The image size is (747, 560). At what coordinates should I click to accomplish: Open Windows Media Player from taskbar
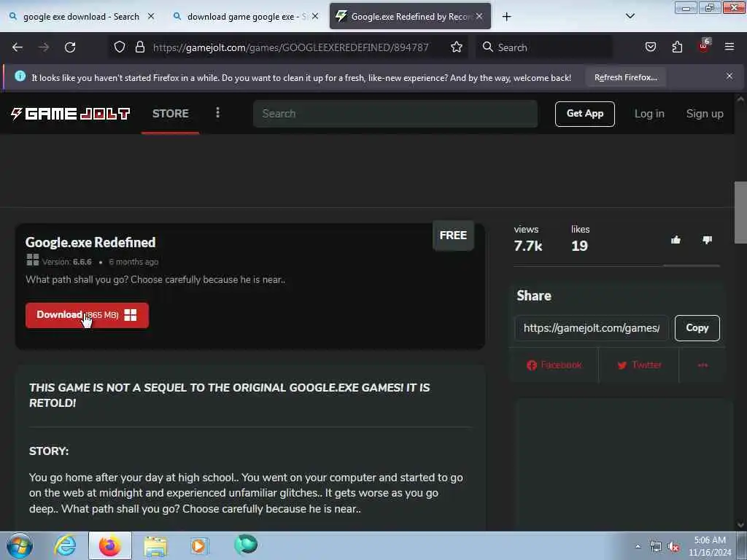199,545
